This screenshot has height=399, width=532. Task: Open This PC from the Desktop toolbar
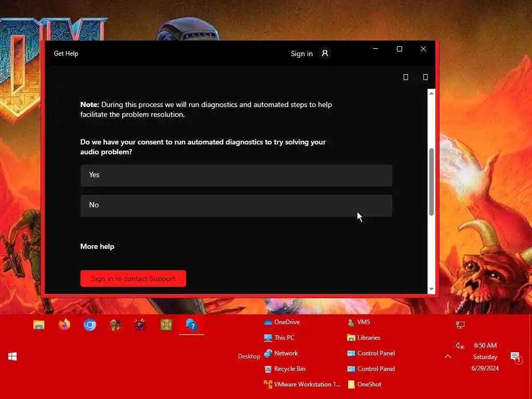pyautogui.click(x=279, y=338)
